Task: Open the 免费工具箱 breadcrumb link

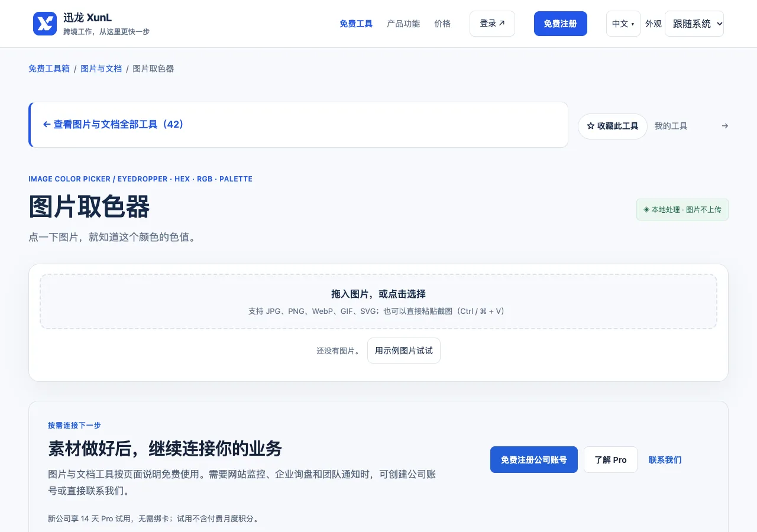Action: pos(49,69)
